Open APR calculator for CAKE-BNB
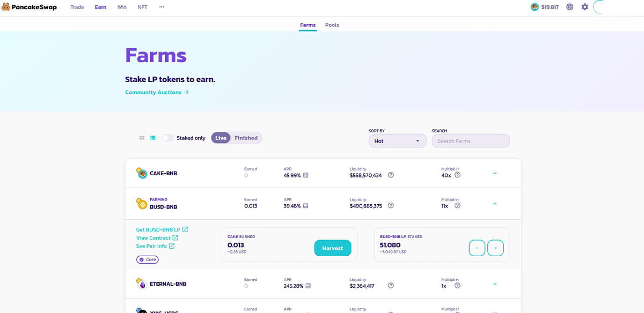Screen dimensions: 644x313 (306, 175)
